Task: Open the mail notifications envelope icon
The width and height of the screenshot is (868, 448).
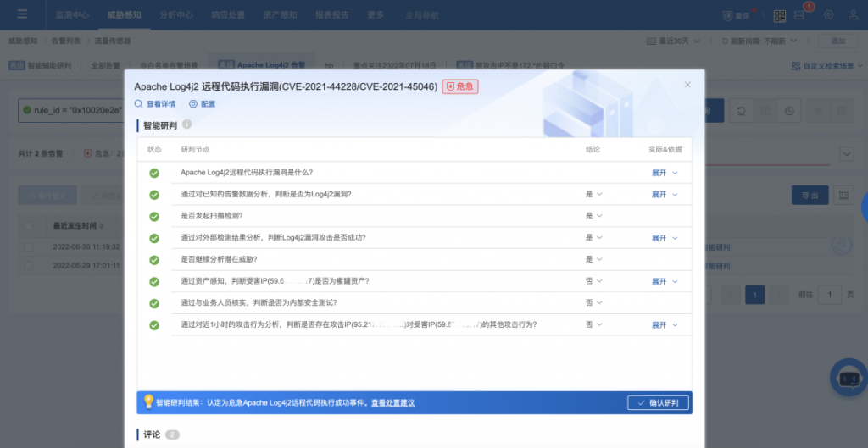Action: (x=799, y=15)
